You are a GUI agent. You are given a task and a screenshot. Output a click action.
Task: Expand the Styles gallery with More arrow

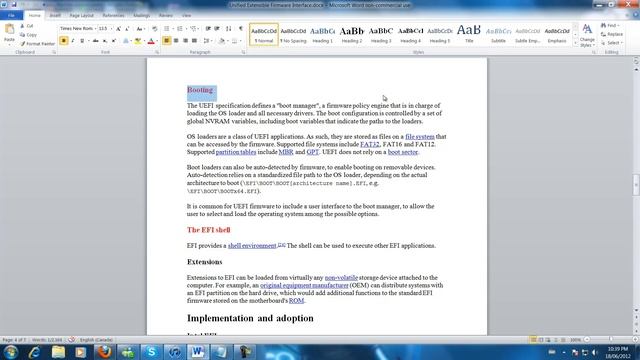tap(576, 42)
